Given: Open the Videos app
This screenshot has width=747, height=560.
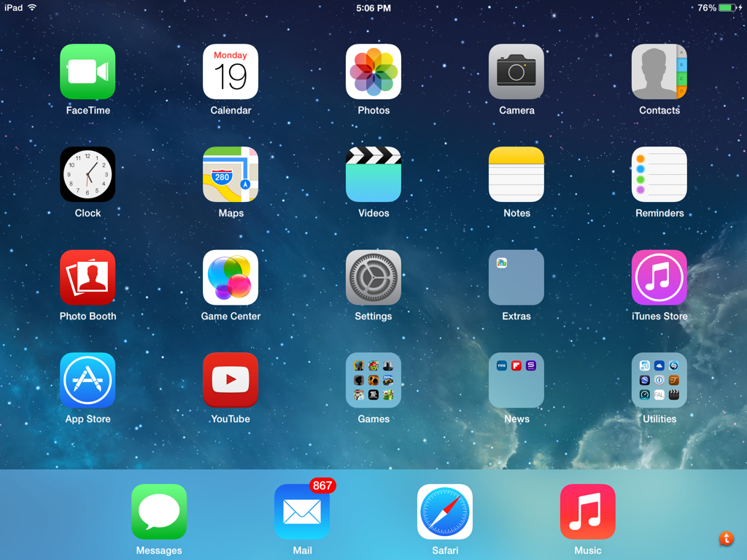Looking at the screenshot, I should [x=373, y=174].
